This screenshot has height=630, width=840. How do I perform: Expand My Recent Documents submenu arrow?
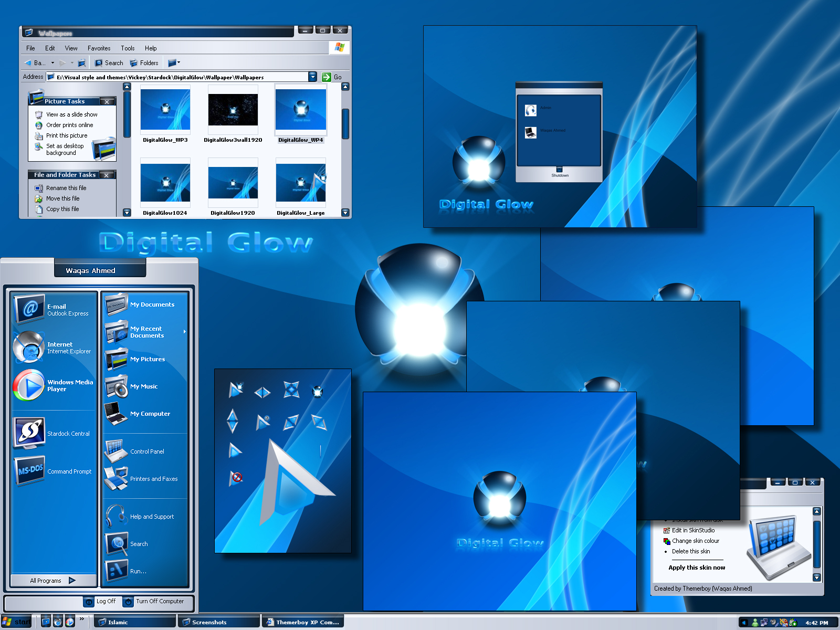pos(185,332)
